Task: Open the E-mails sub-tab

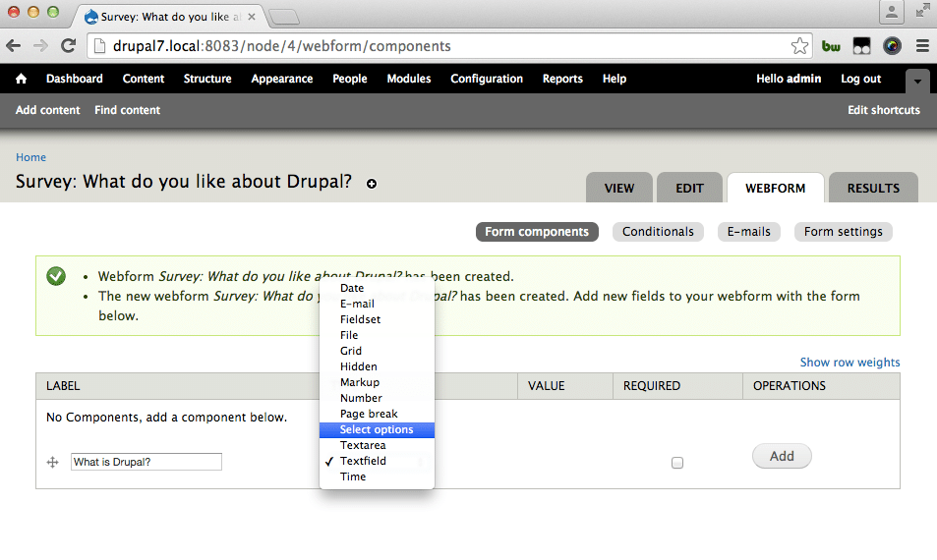Action: coord(749,232)
